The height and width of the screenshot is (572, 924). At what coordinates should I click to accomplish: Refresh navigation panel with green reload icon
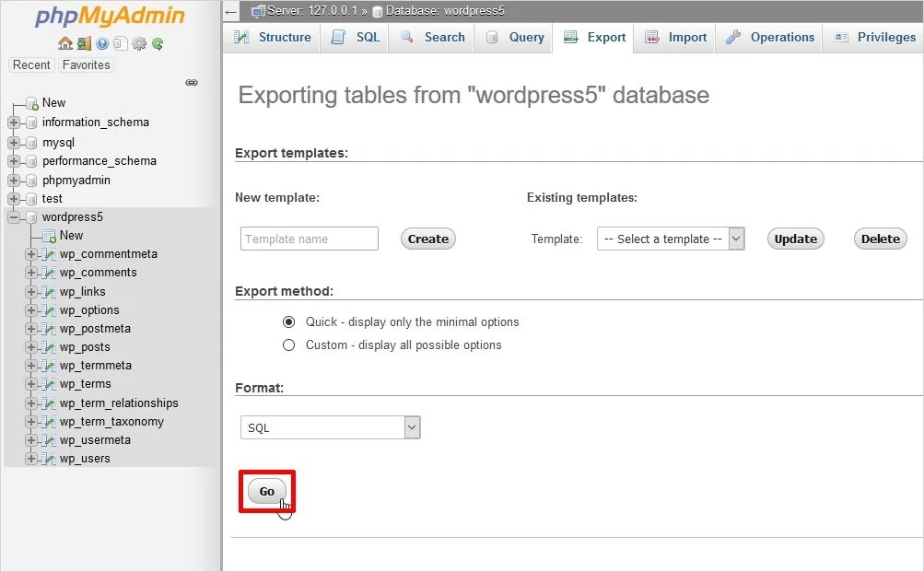click(157, 44)
